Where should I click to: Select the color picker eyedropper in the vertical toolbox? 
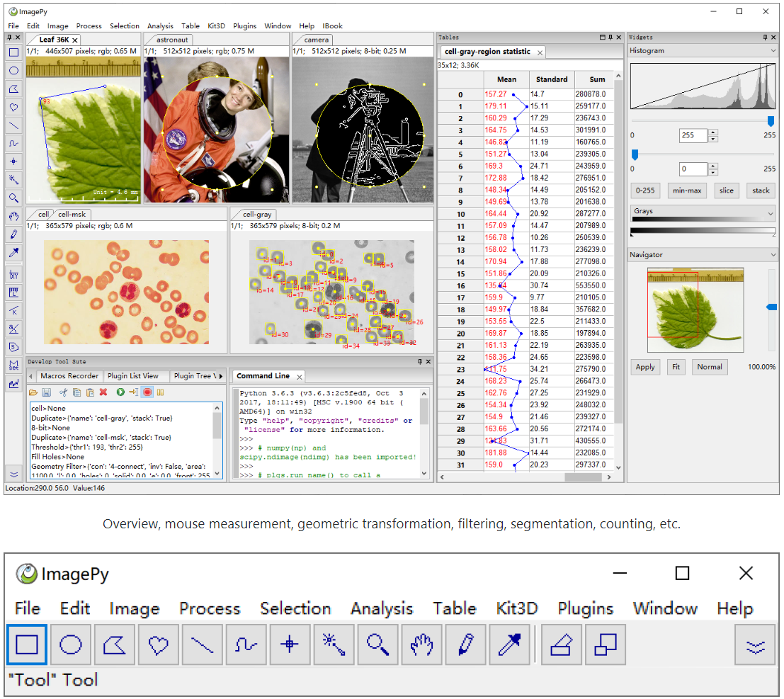pos(13,253)
